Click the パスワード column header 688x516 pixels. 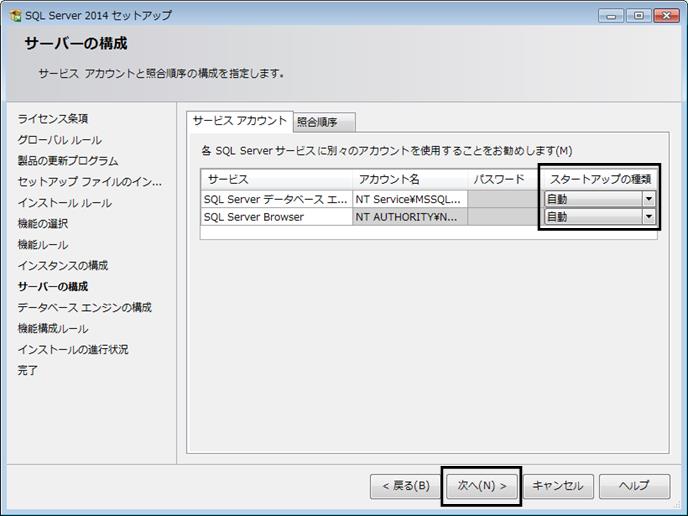click(x=503, y=179)
